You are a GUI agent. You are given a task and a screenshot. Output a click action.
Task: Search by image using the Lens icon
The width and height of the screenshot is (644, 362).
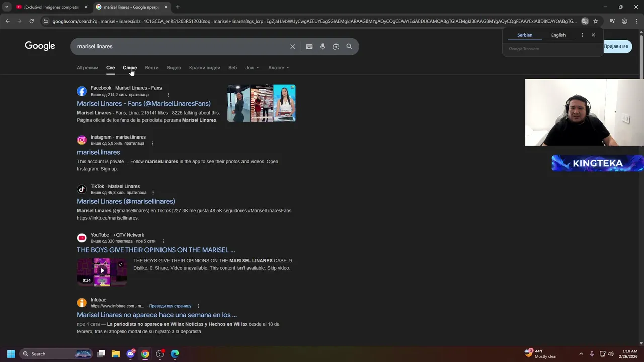click(336, 47)
